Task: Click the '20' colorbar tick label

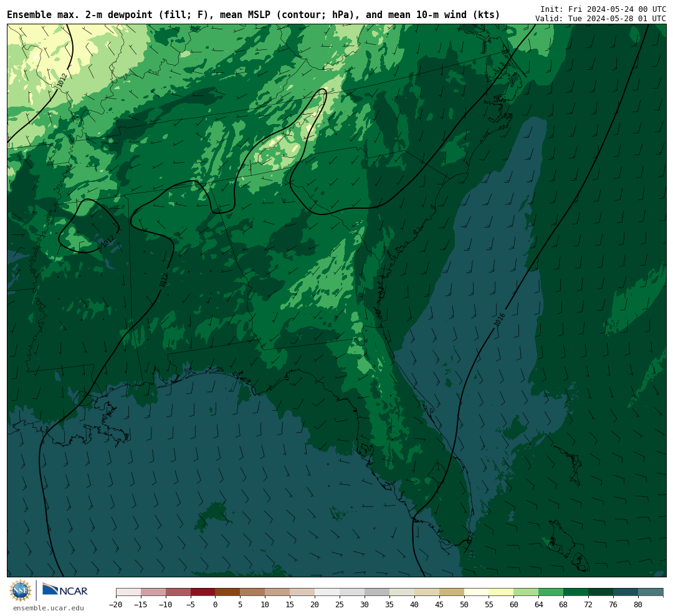Action: (x=315, y=605)
